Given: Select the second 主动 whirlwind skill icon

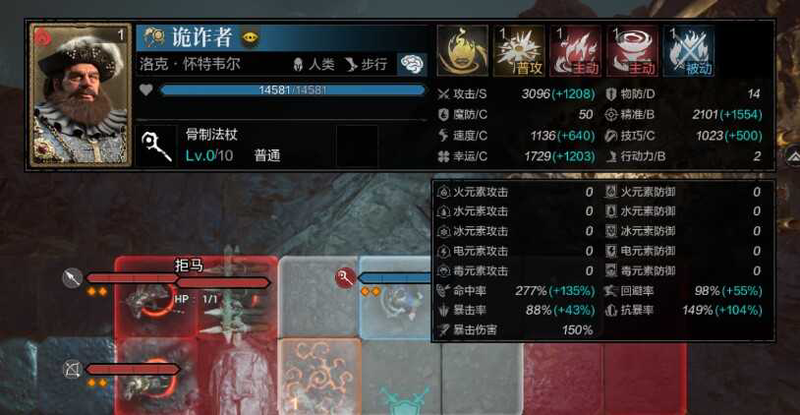Looking at the screenshot, I should click(x=632, y=51).
